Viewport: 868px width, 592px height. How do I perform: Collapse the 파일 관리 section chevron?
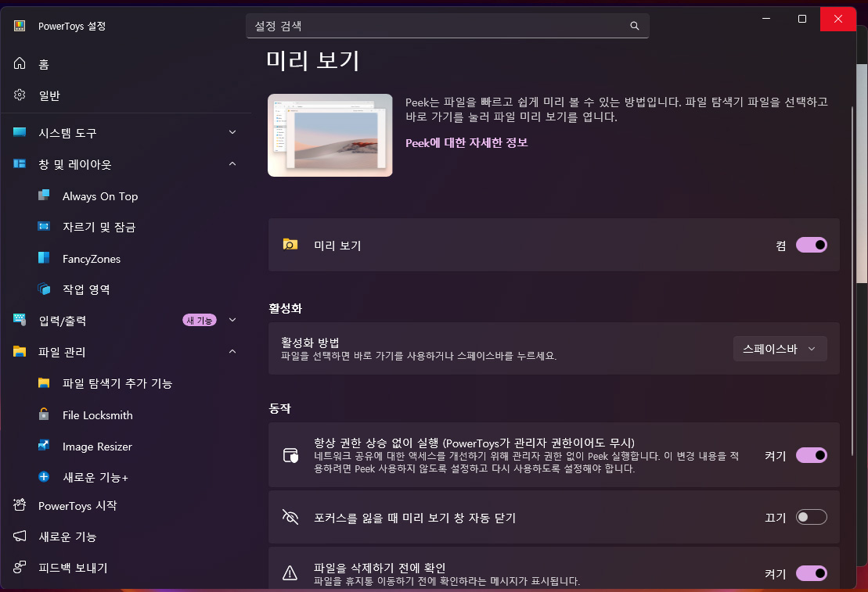232,351
